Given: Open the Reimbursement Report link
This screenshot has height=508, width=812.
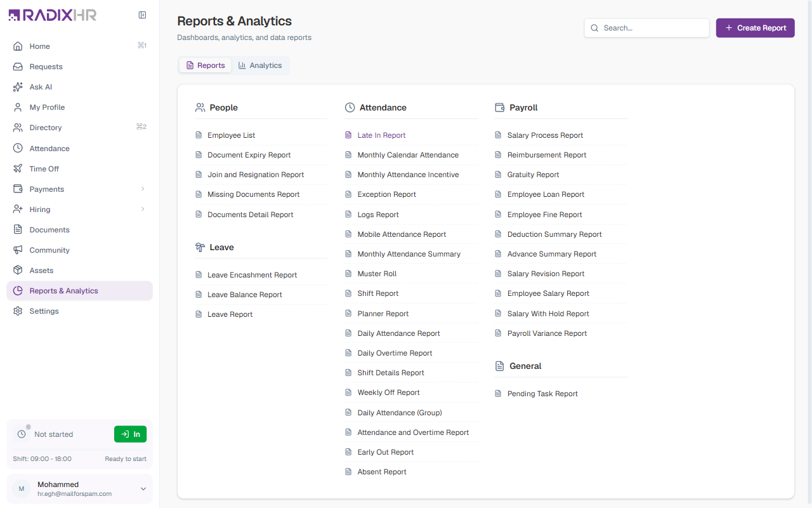Looking at the screenshot, I should coord(547,155).
